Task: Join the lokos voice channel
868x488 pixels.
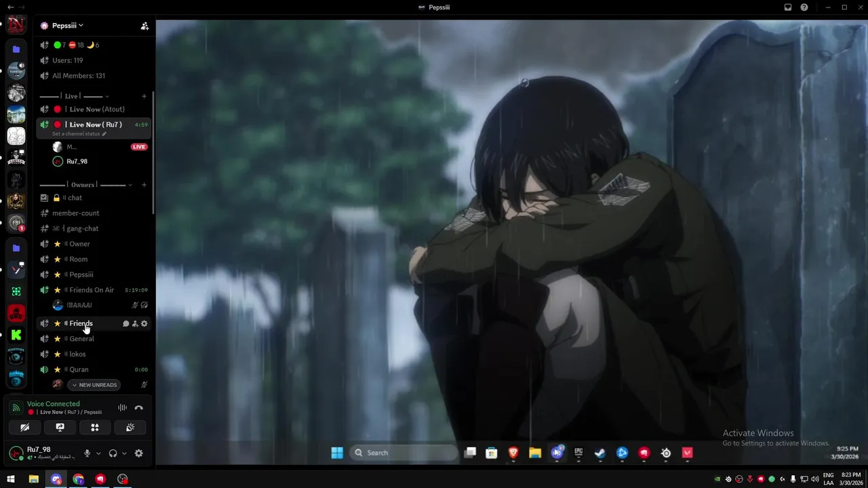Action: [94, 354]
